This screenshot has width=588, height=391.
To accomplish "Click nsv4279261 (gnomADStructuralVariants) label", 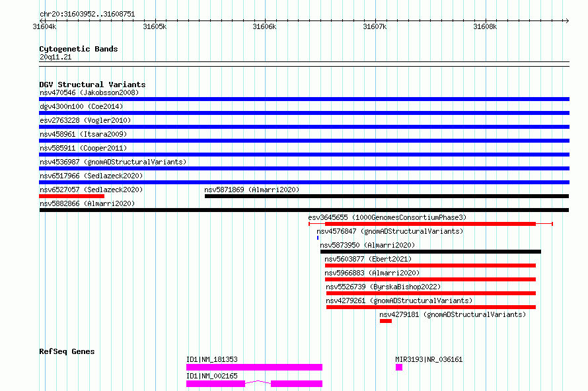I will point(399,301).
